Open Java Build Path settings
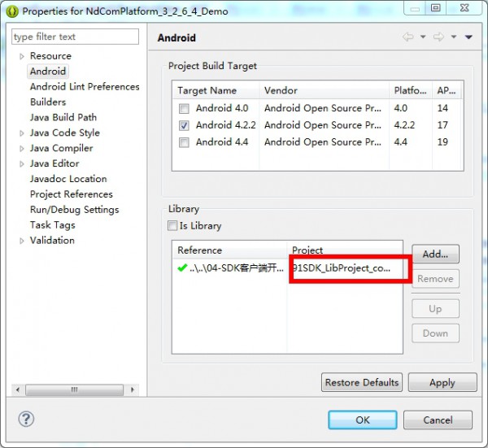The width and height of the screenshot is (488, 448). tap(63, 117)
